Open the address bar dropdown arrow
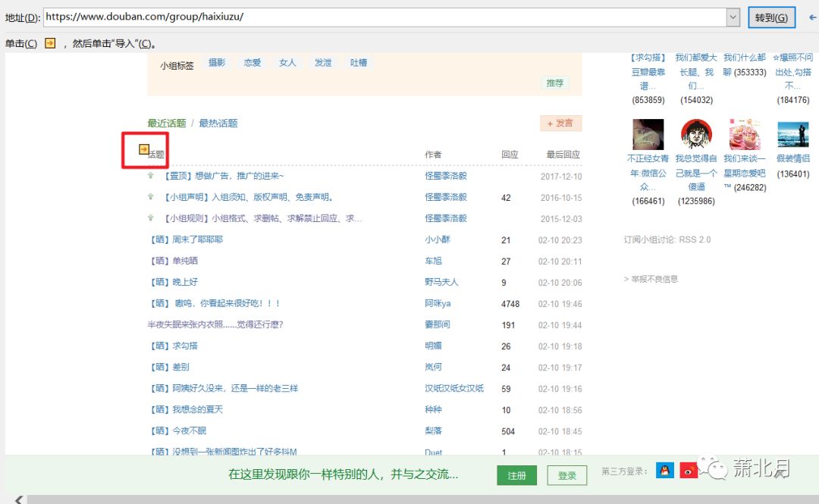819x504 pixels. (733, 17)
